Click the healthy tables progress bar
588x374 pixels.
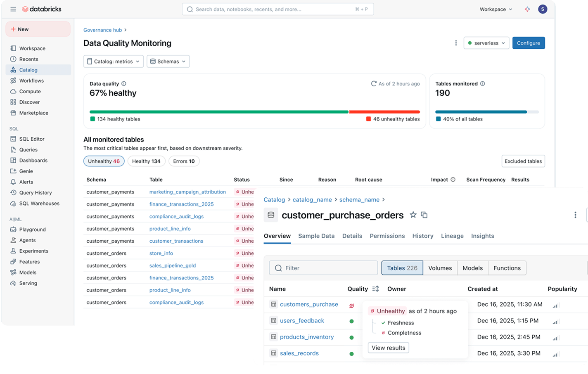coord(219,112)
